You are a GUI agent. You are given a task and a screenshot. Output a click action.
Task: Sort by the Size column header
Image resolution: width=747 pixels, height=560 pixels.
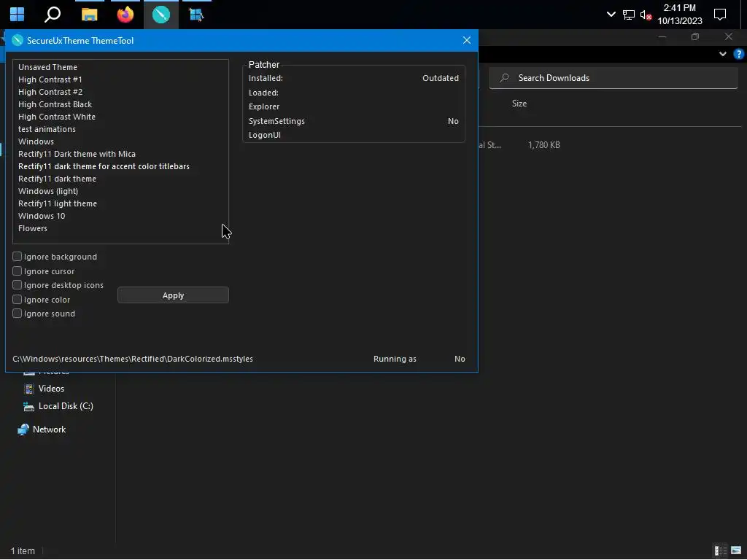tap(519, 104)
